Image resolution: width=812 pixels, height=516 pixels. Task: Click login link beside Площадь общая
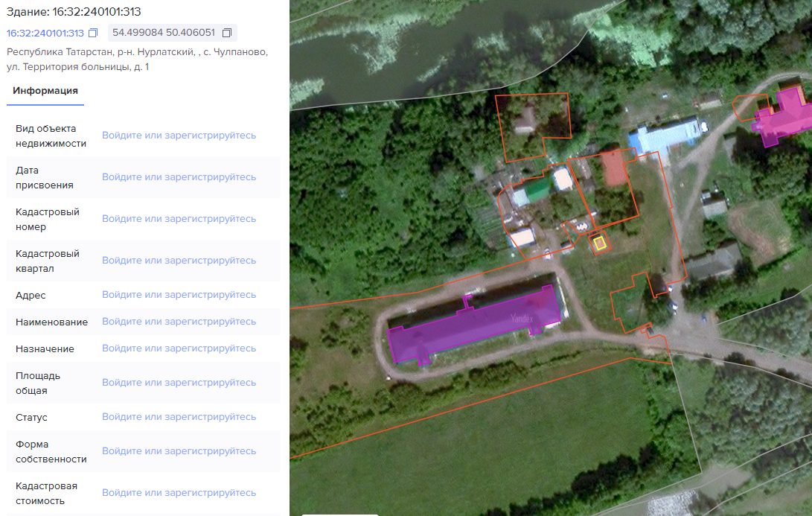(179, 383)
